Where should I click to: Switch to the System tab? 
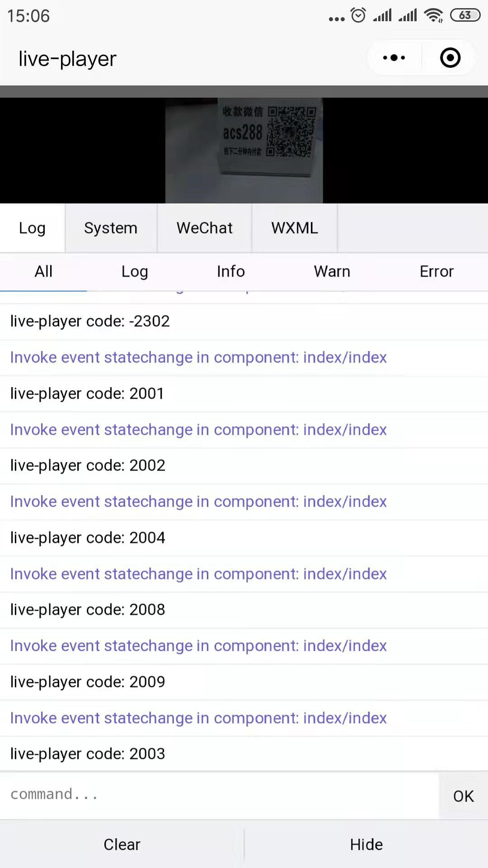click(111, 228)
